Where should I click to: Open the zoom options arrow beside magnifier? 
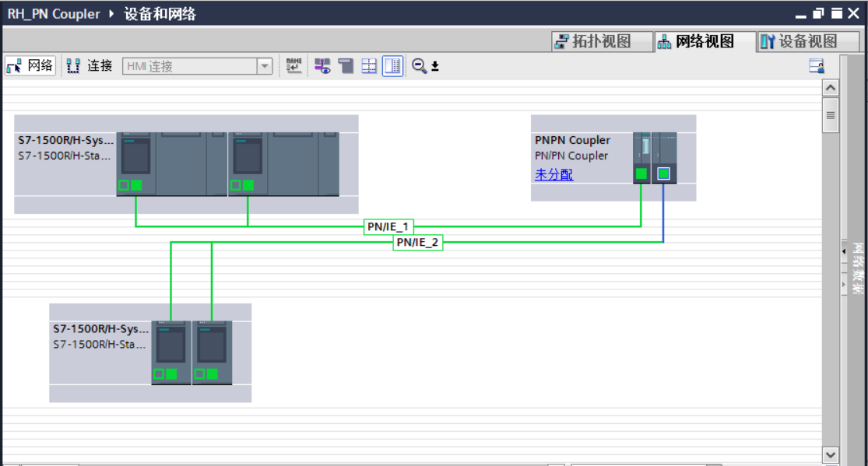pos(435,66)
